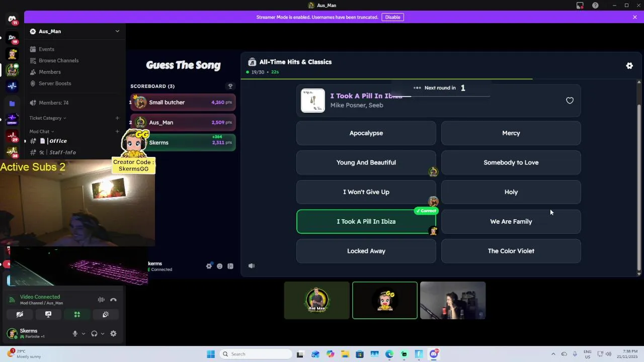Toggle the game sound speaker icon
The height and width of the screenshot is (362, 644).
coord(252,266)
